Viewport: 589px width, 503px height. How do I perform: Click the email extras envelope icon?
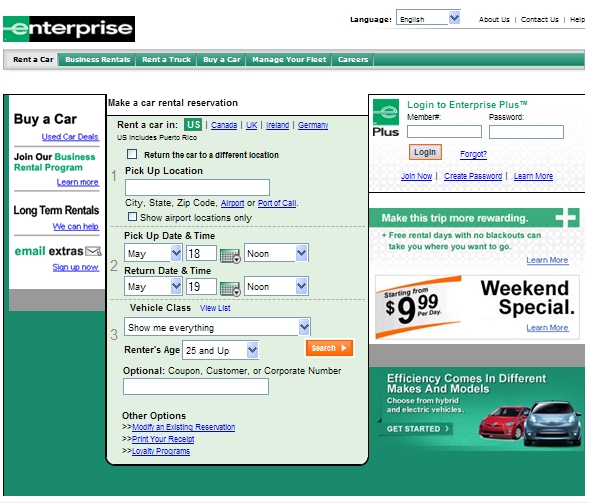point(93,251)
